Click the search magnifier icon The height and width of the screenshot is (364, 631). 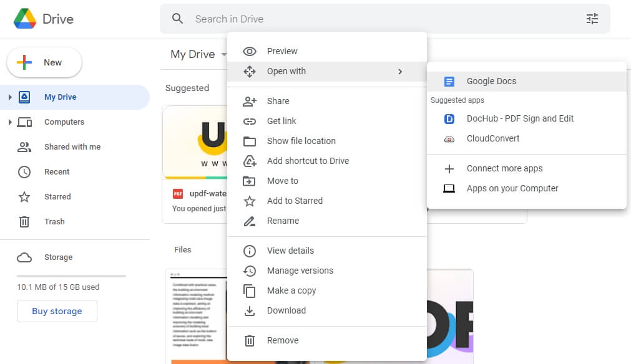coord(177,19)
